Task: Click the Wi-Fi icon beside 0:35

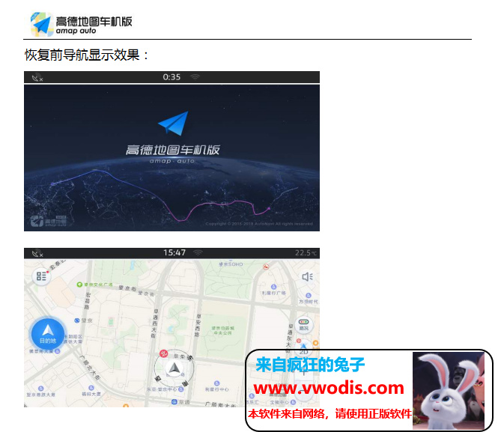Action: click(195, 77)
